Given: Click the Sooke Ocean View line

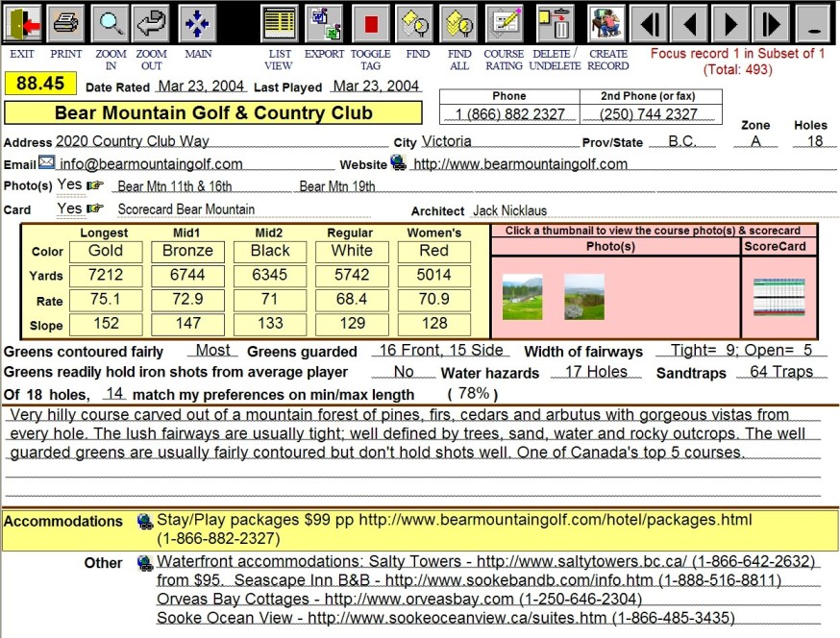Looking at the screenshot, I should click(446, 618).
